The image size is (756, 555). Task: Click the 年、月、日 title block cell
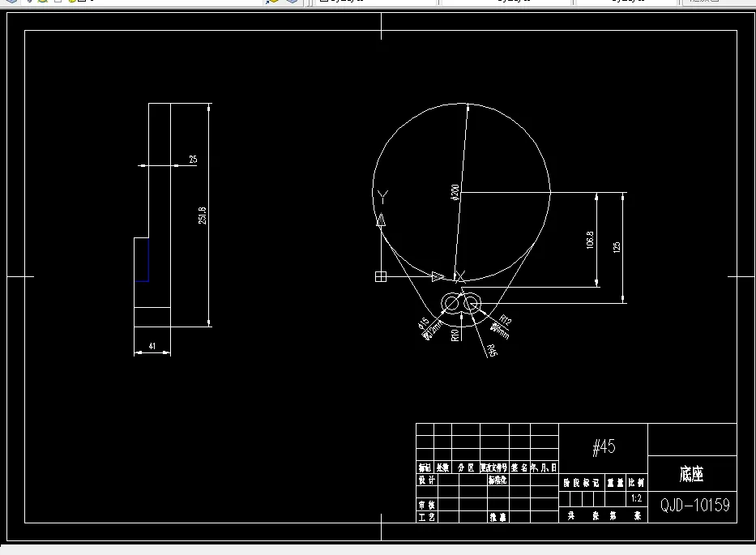tap(545, 467)
